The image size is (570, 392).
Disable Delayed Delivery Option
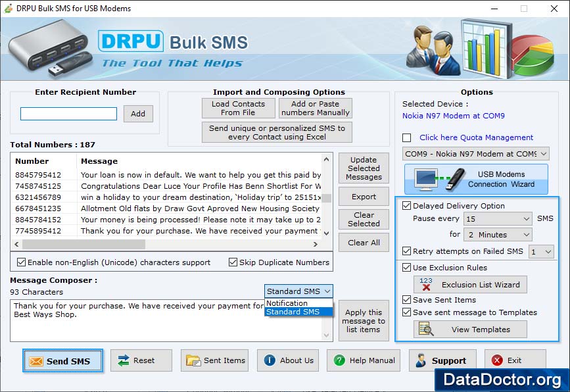tap(407, 206)
